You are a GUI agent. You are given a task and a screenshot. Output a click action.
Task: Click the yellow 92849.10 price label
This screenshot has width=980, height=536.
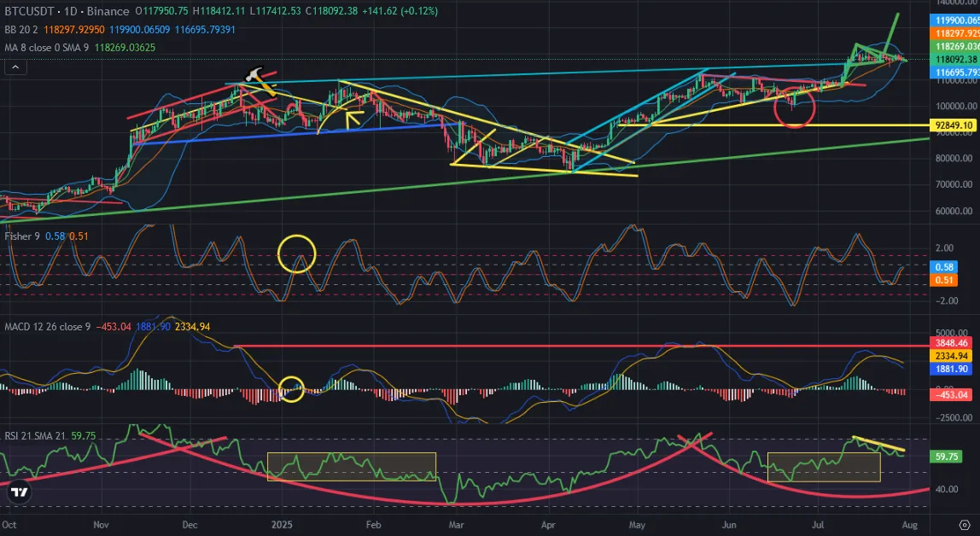(954, 125)
